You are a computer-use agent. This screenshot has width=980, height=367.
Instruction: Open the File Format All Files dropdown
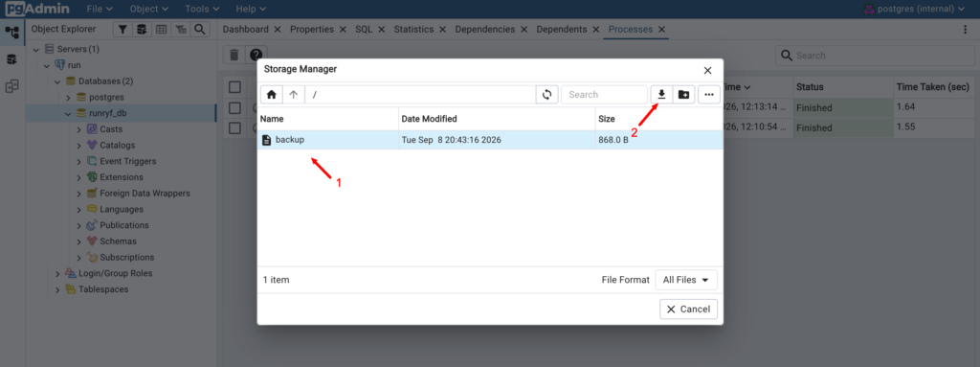[685, 280]
